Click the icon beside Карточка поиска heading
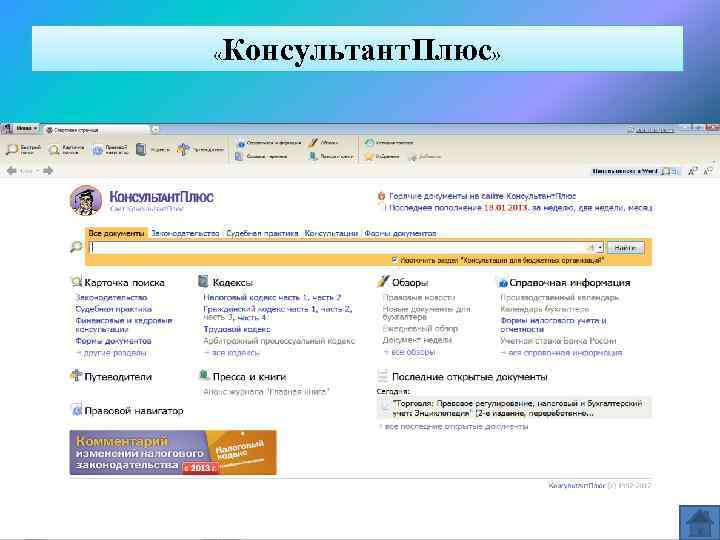Screen dimensions: 720x540 click(76, 281)
